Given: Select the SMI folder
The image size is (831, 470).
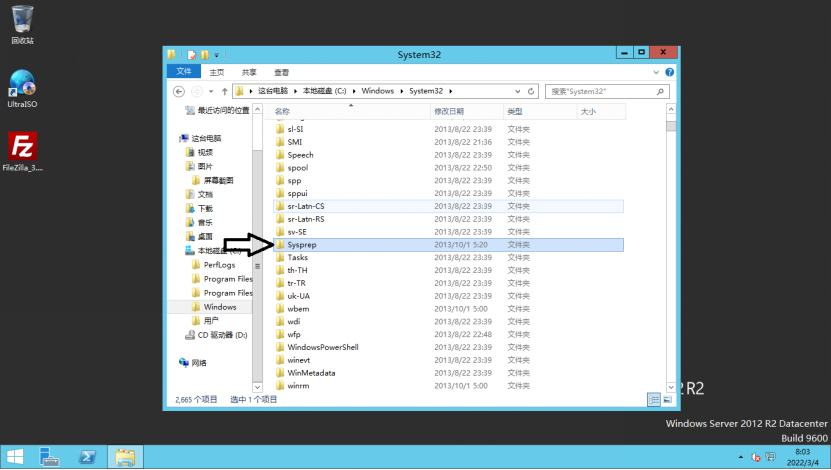Looking at the screenshot, I should pyautogui.click(x=448, y=142).
